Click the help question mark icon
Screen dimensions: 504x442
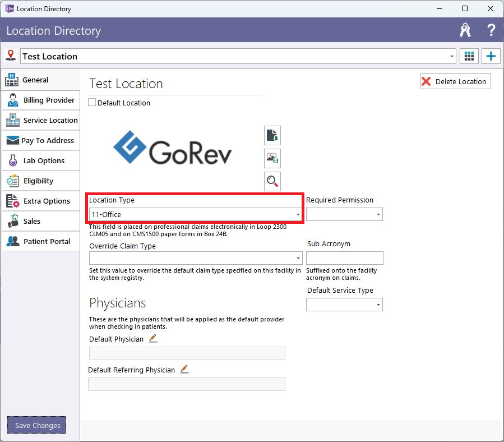tap(491, 30)
